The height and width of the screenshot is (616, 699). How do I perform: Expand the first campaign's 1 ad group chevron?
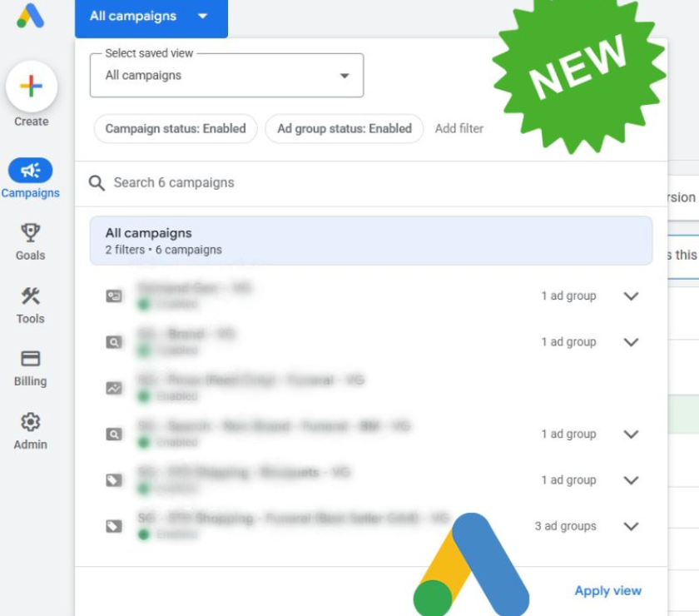(631, 296)
